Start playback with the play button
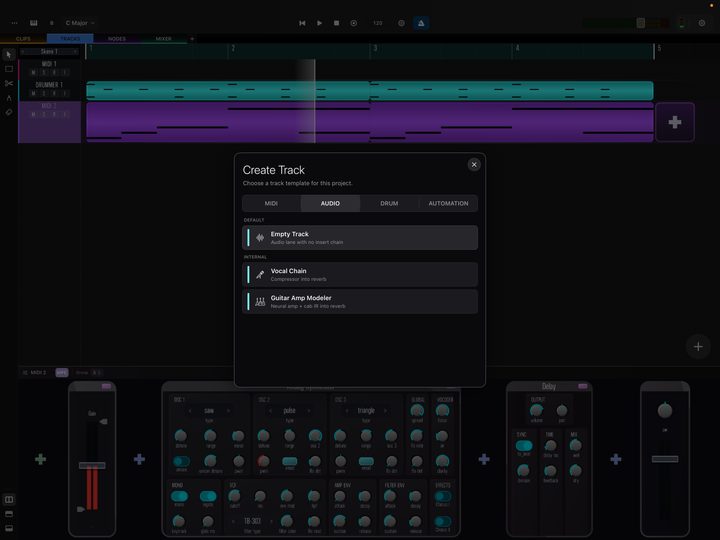The width and height of the screenshot is (720, 540). [x=319, y=23]
